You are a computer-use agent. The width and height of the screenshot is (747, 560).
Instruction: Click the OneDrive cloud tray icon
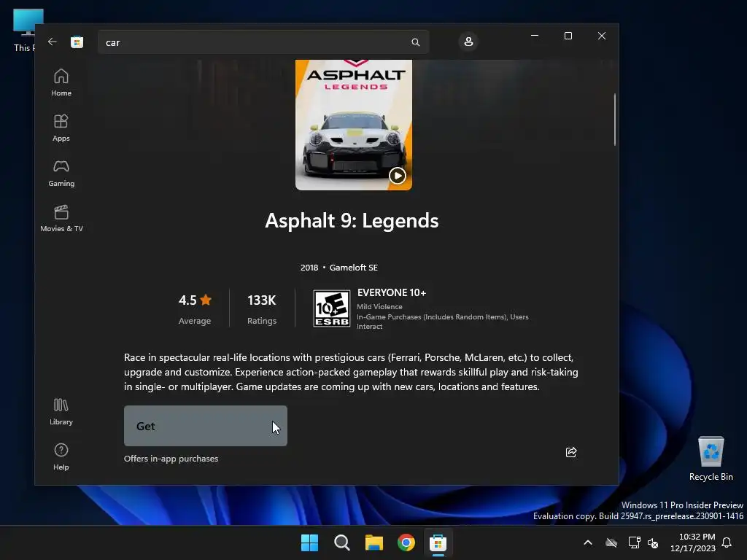611,542
